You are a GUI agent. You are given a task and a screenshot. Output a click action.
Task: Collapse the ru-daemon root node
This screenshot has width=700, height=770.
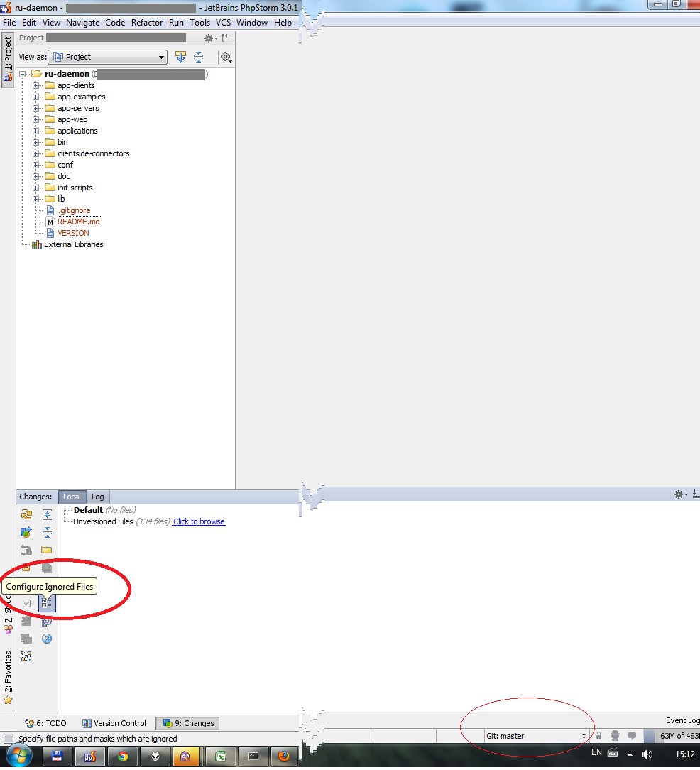23,74
